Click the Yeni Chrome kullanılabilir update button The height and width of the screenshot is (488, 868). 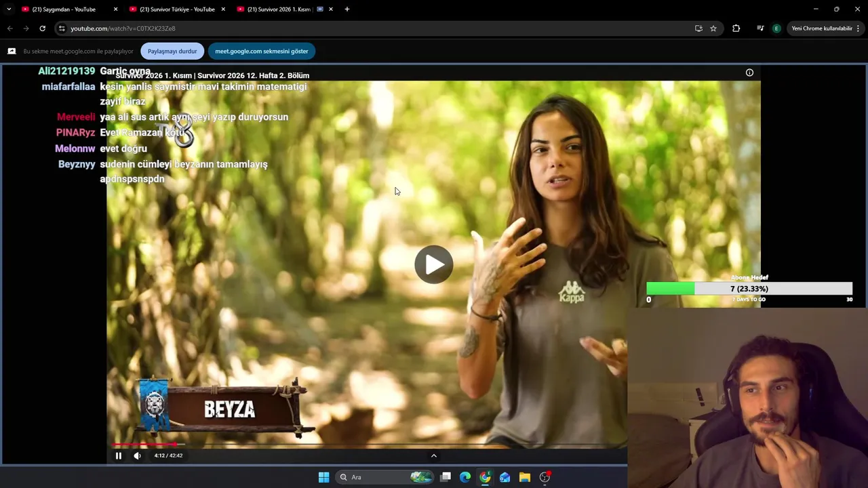pos(821,28)
